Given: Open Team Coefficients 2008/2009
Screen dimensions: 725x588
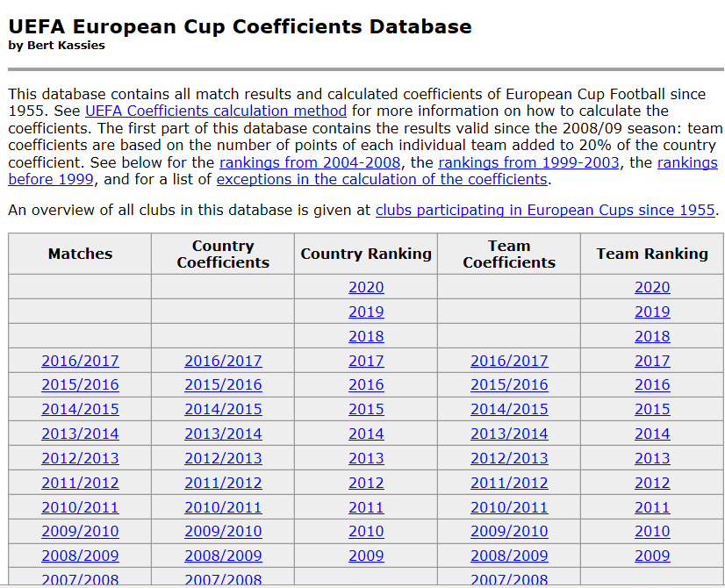Looking at the screenshot, I should tap(510, 556).
